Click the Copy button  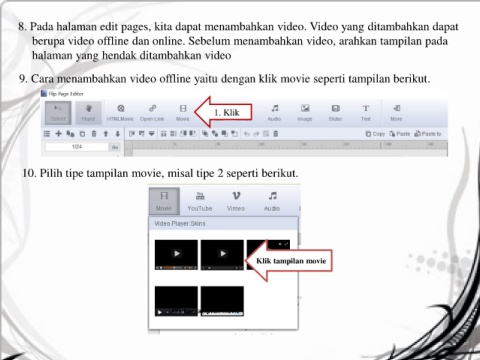coord(375,134)
